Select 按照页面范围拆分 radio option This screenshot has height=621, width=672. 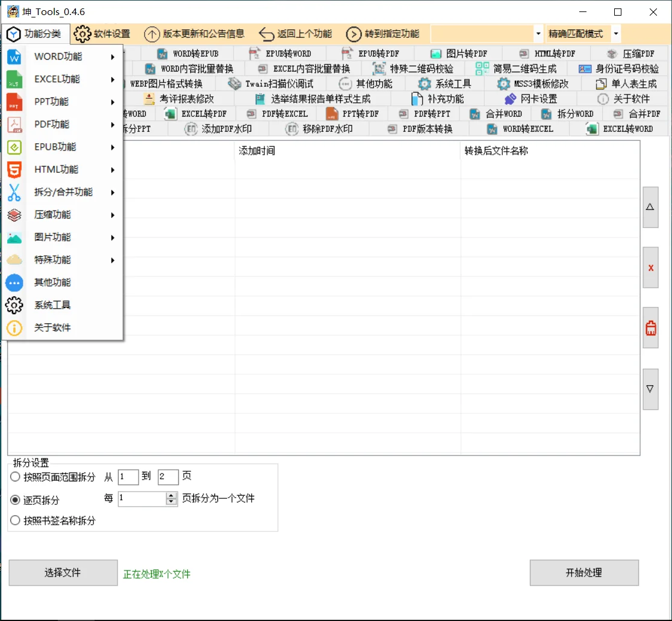coord(53,477)
